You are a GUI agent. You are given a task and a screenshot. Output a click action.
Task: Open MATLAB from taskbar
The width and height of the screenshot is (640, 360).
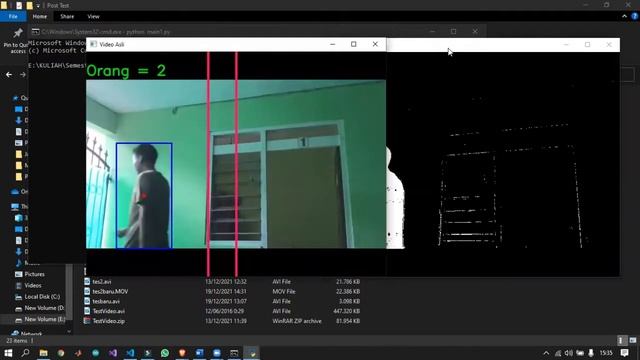[x=78, y=353]
